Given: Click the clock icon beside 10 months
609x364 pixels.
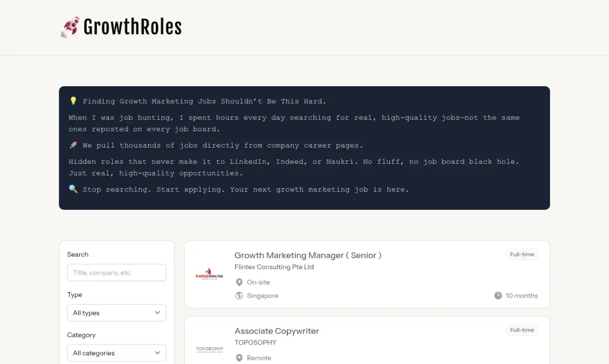Looking at the screenshot, I should coord(498,296).
